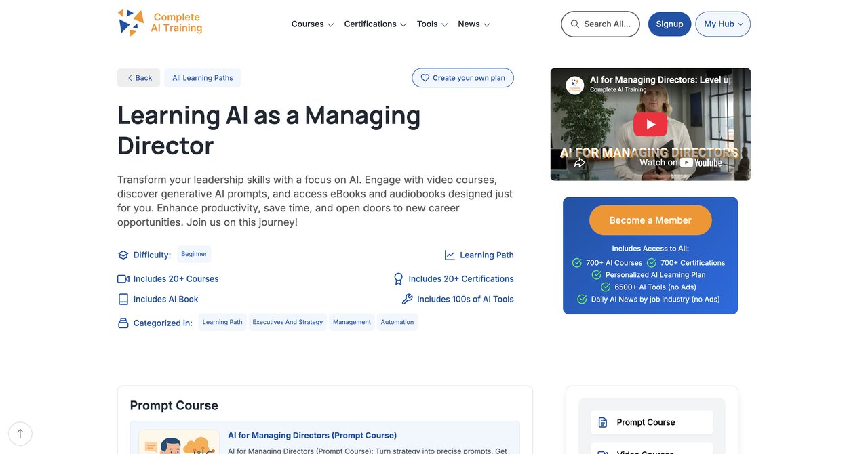
Task: Open Includes 20+ Certifications link
Action: [x=461, y=278]
